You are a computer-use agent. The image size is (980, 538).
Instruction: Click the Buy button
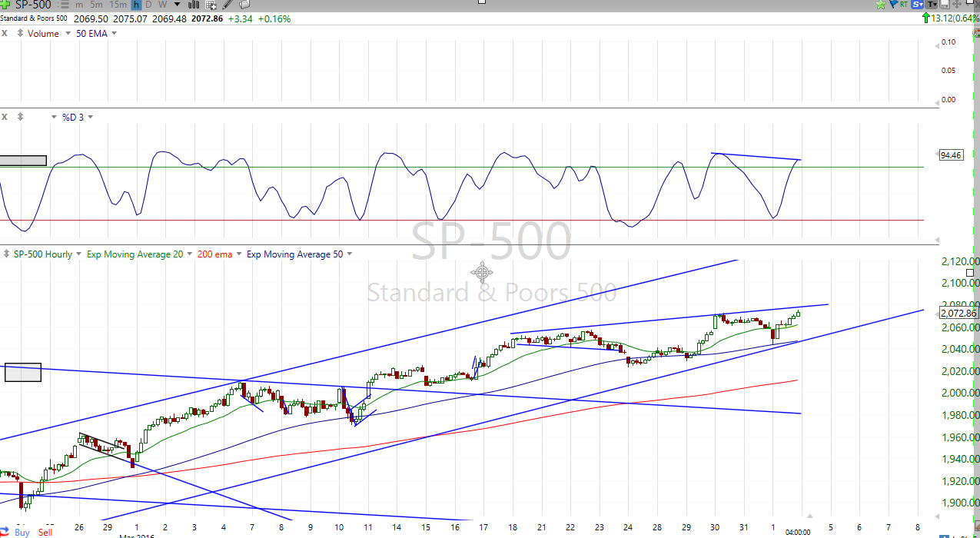tap(22, 533)
